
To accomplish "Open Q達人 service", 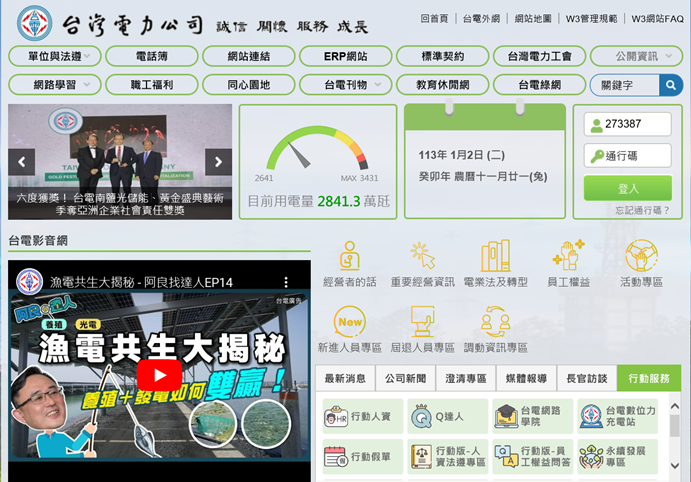I will click(x=448, y=416).
